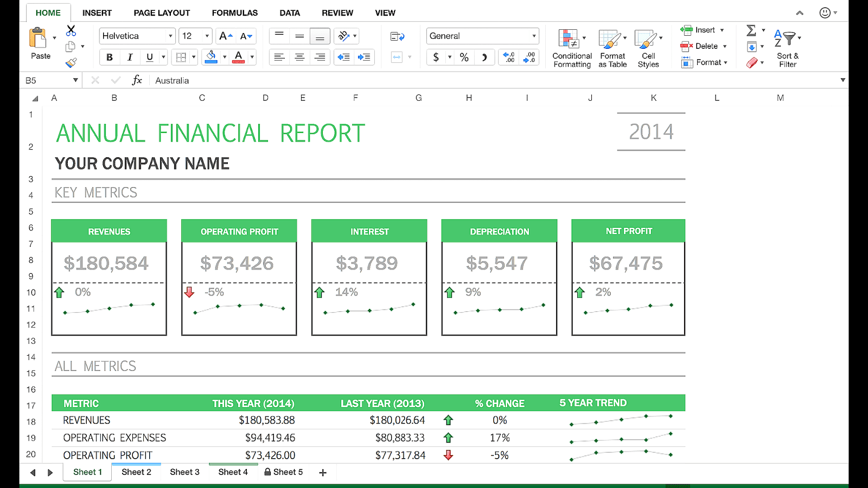The image size is (868, 488).
Task: Open Sort & Filter options
Action: (787, 48)
